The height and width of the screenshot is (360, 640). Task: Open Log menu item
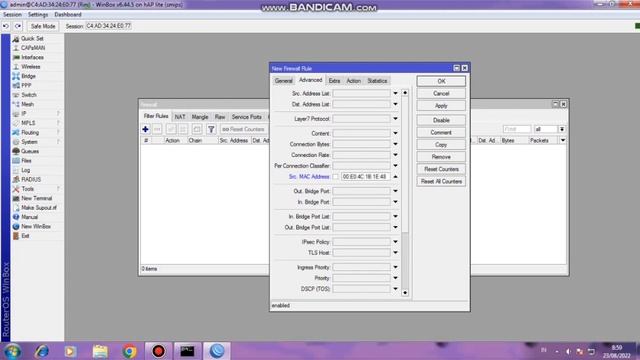coord(25,170)
